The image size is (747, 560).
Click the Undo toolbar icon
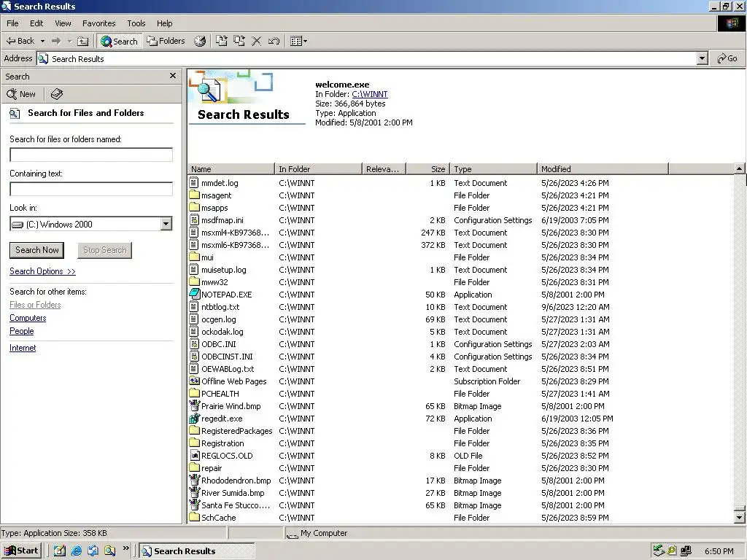click(x=274, y=41)
